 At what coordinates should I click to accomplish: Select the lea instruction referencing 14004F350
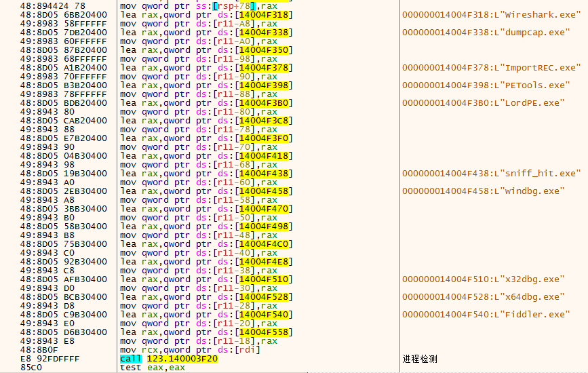pos(206,50)
